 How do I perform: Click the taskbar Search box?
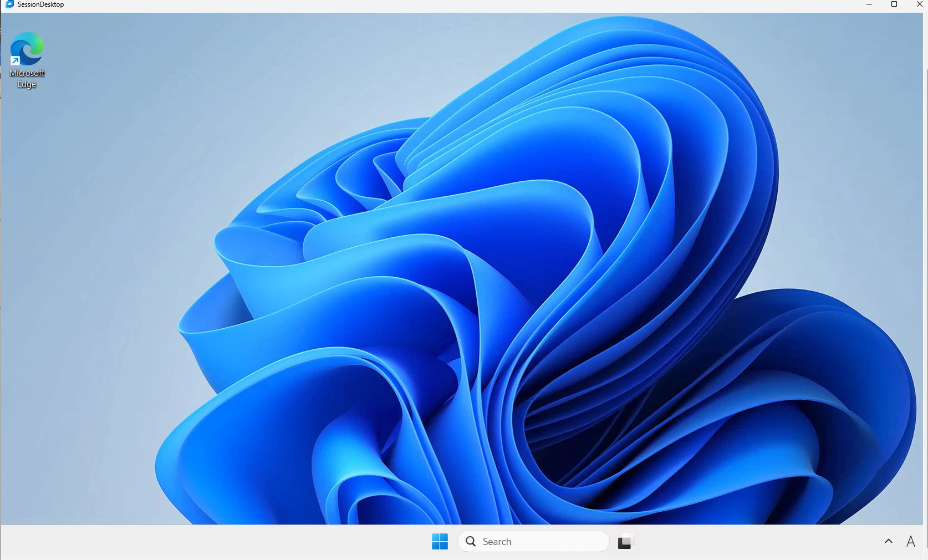point(533,541)
